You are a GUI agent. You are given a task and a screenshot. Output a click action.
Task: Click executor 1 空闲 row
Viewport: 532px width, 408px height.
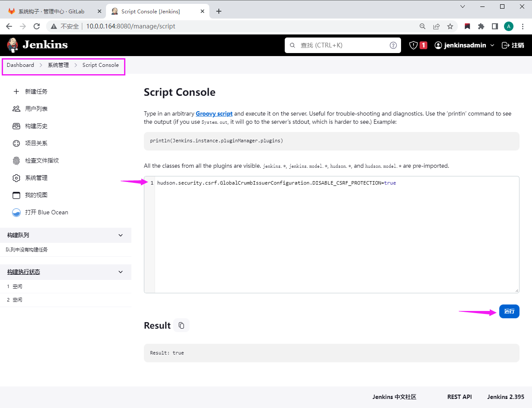click(65, 286)
